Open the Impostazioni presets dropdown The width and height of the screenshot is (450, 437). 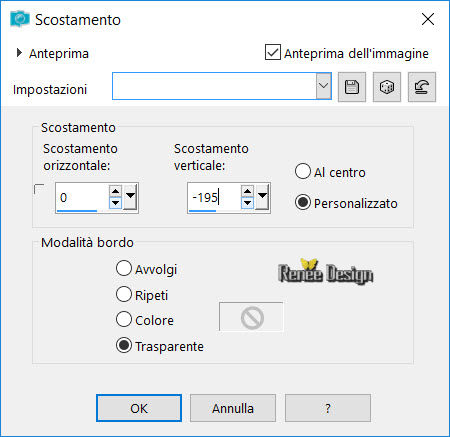[x=323, y=86]
